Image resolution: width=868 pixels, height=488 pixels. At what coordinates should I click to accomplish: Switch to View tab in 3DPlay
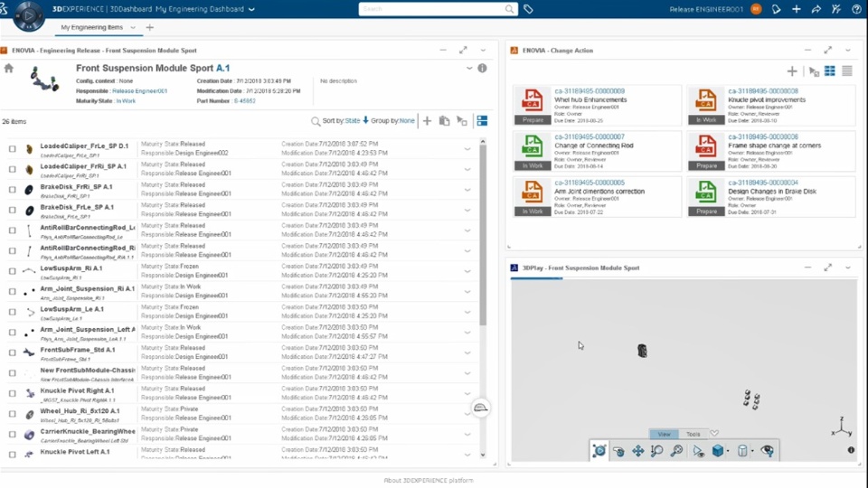tap(664, 435)
